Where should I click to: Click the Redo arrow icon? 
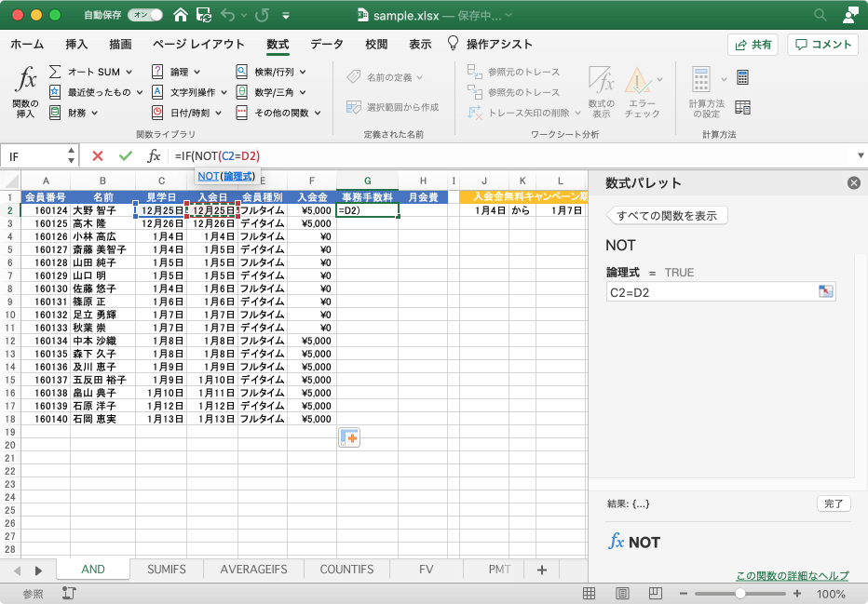pyautogui.click(x=262, y=15)
